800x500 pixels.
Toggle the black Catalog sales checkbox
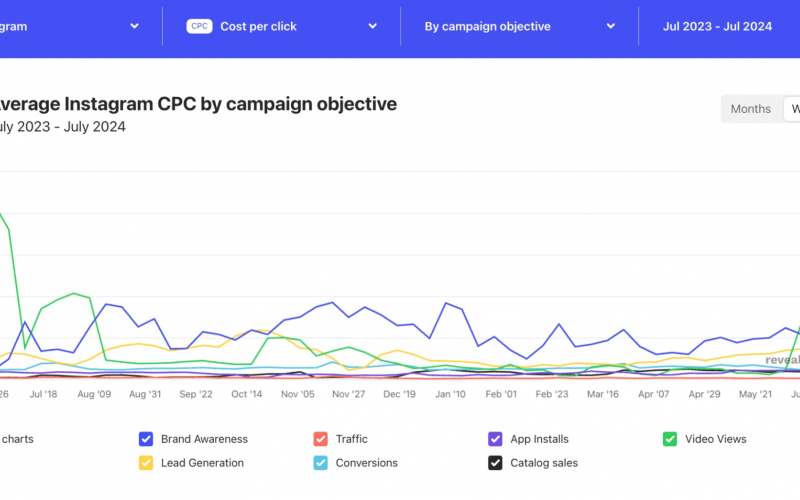pyautogui.click(x=494, y=463)
